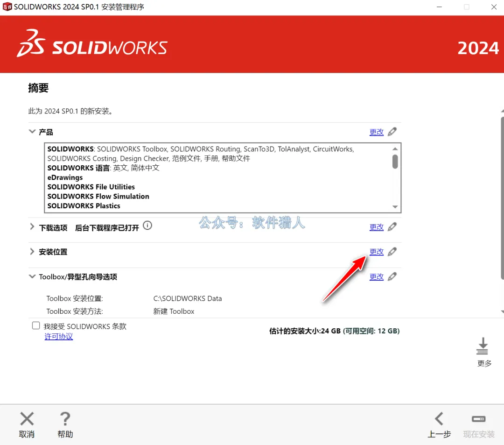The height and width of the screenshot is (445, 504).
Task: Select SOLIDWORKS File Utilities entry
Action: coord(91,187)
